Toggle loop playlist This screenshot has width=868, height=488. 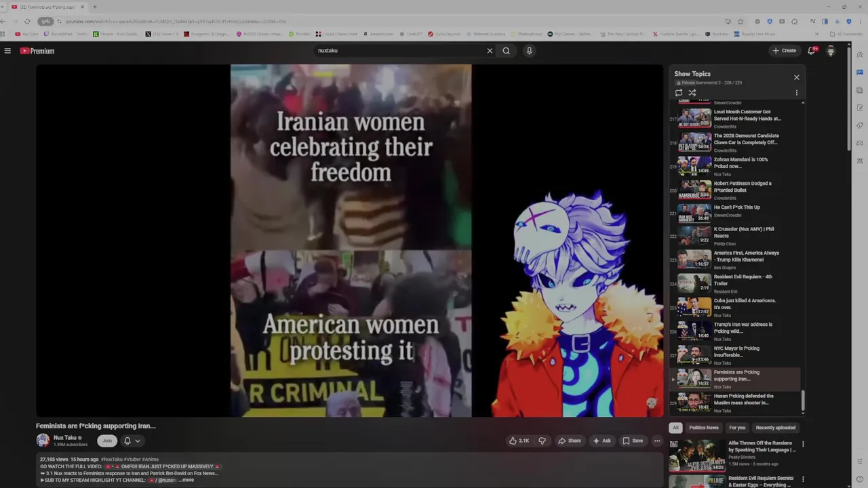click(x=679, y=93)
